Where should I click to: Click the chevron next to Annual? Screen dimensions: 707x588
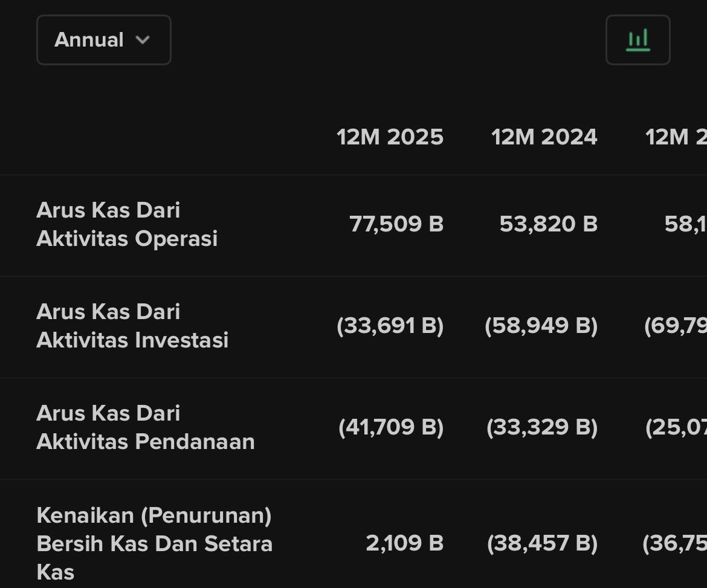[x=143, y=40]
